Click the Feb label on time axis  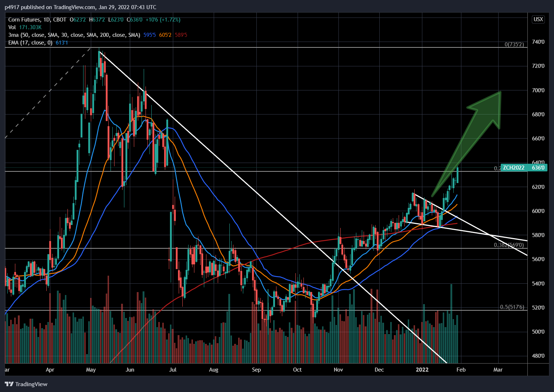tap(461, 370)
